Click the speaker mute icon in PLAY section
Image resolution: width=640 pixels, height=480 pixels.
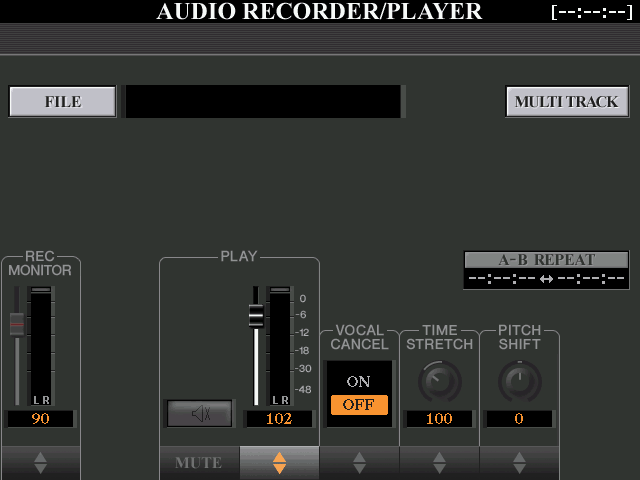pyautogui.click(x=200, y=413)
